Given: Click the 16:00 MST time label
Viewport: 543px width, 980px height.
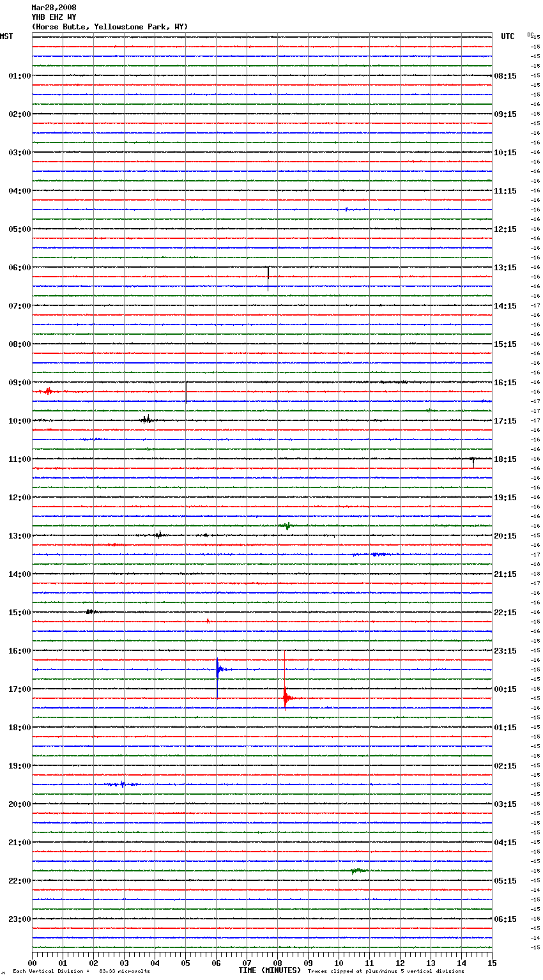Looking at the screenshot, I should point(20,651).
